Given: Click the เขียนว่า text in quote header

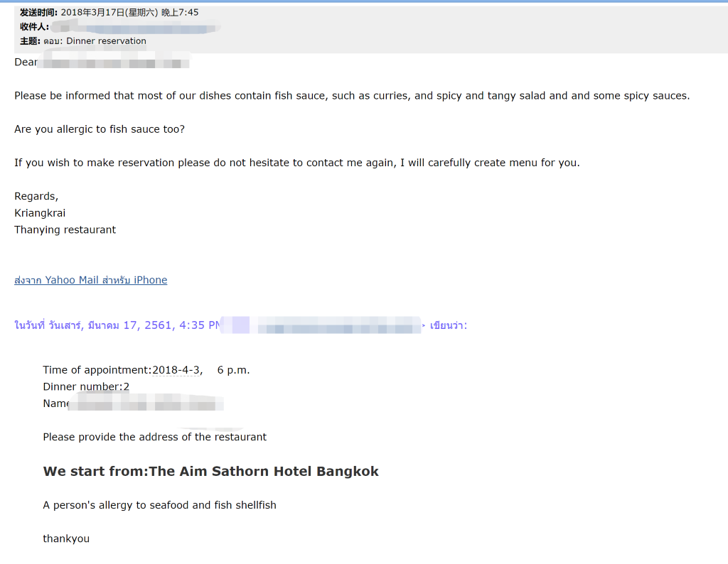Looking at the screenshot, I should click(448, 325).
